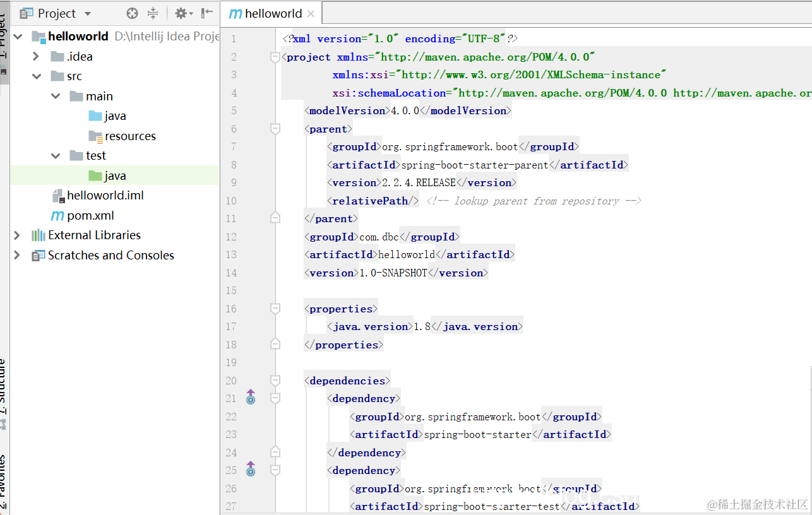Viewport: 812px width, 515px height.
Task: Click the 2.2.4.RELEASE version text
Action: (x=419, y=182)
